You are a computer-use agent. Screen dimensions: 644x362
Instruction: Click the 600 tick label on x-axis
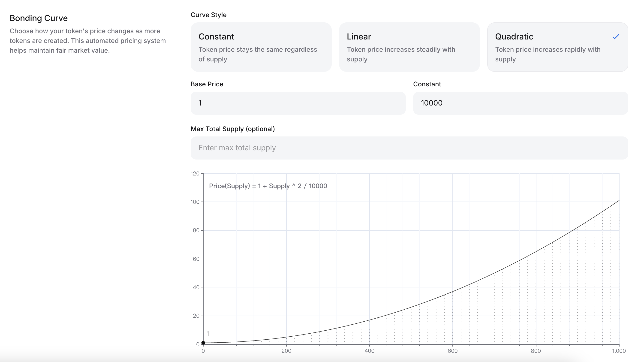point(452,351)
